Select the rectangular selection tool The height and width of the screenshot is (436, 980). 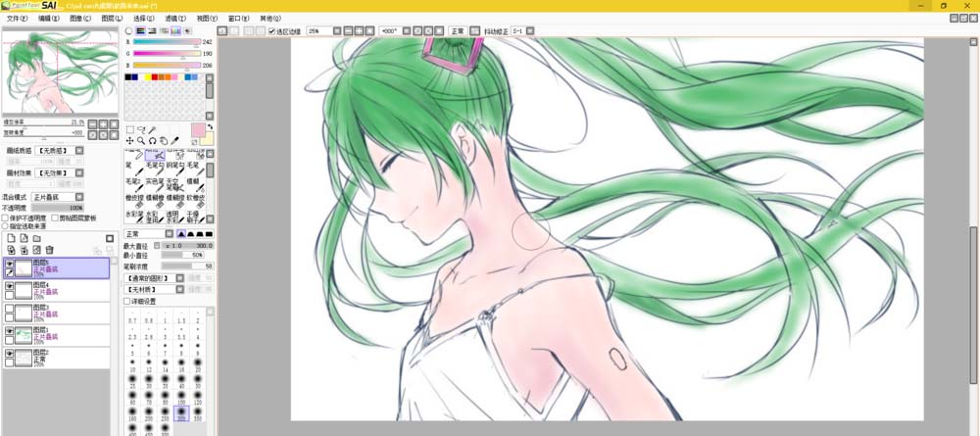(x=130, y=130)
